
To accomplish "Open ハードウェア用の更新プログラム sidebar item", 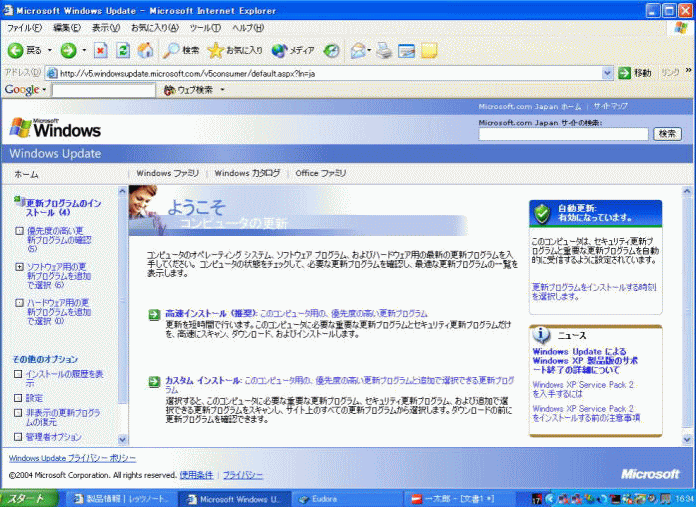I will (x=59, y=312).
